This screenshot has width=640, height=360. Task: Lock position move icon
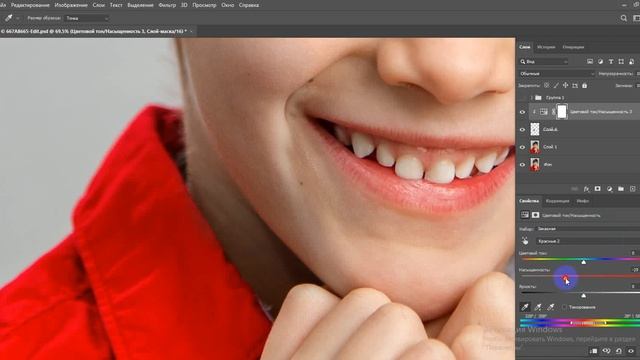[x=565, y=85]
